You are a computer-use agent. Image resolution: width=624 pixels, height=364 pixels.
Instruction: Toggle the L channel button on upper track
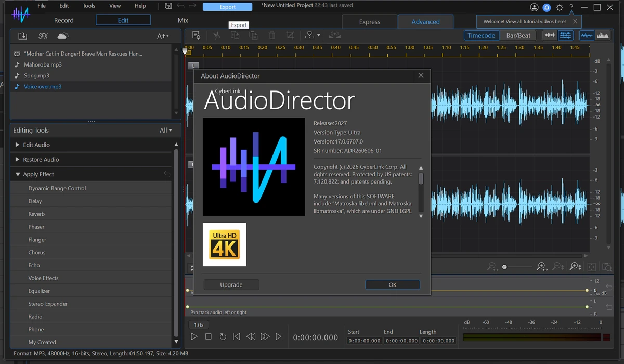193,66
